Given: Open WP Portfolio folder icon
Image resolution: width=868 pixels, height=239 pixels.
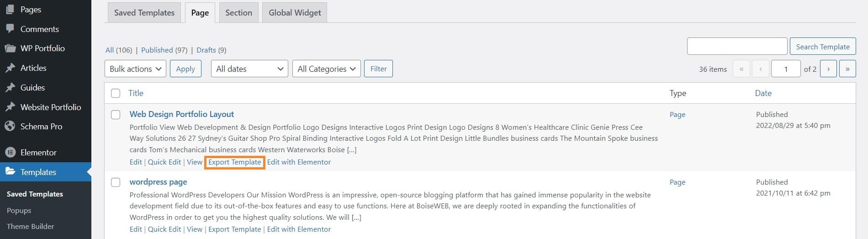Looking at the screenshot, I should [x=10, y=48].
